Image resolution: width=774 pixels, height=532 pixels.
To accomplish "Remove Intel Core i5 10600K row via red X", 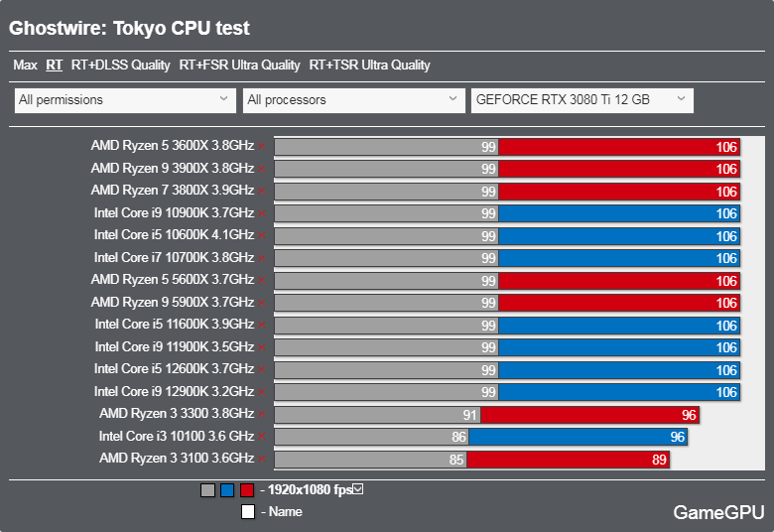I will coord(262,235).
